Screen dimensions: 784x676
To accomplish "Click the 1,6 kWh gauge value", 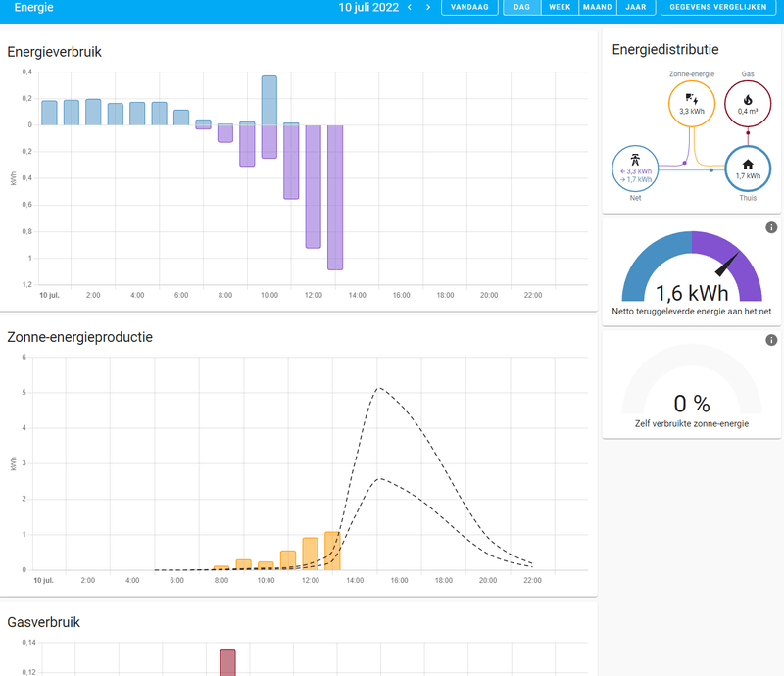I will [692, 294].
